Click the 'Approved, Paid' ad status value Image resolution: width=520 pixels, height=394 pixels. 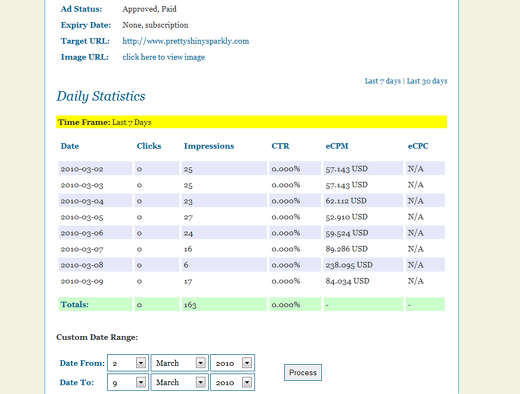pos(149,9)
